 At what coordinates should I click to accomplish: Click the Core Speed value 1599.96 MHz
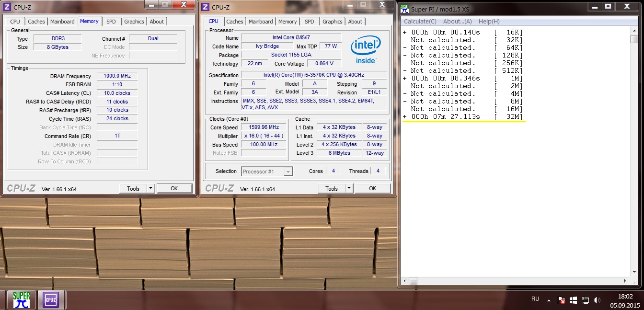point(264,127)
